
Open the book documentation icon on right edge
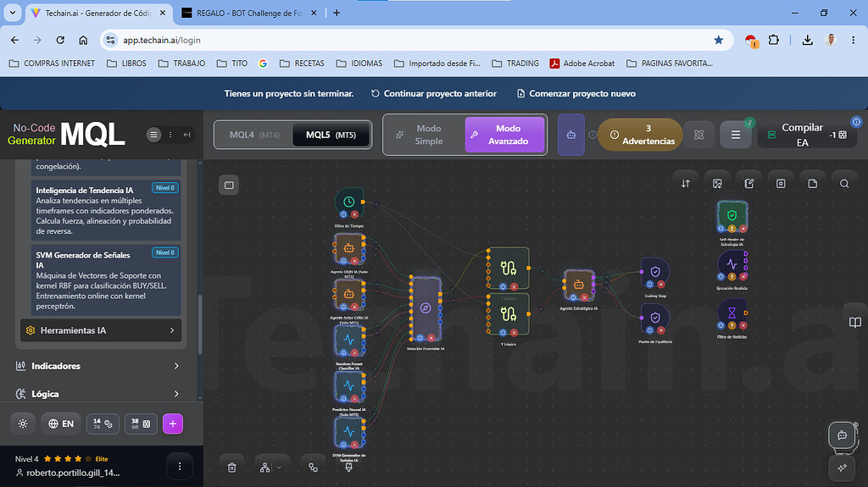[854, 323]
